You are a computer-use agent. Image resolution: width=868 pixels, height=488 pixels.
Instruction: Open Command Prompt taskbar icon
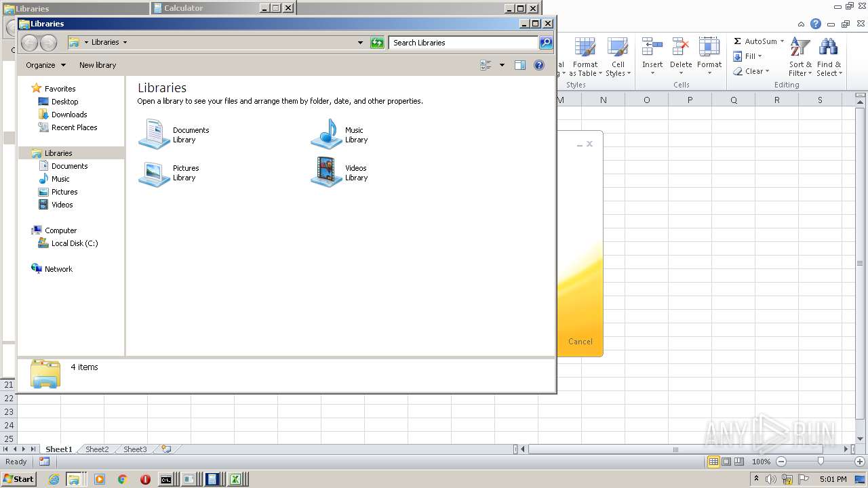165,479
